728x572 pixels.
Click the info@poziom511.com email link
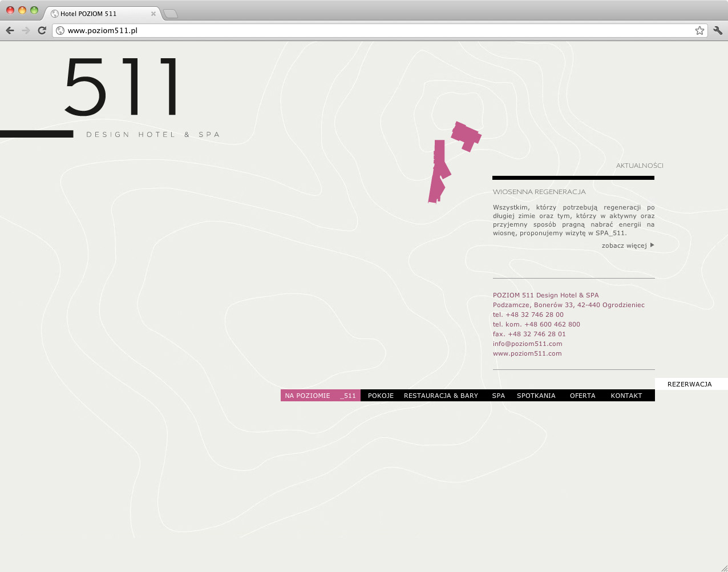click(x=528, y=344)
